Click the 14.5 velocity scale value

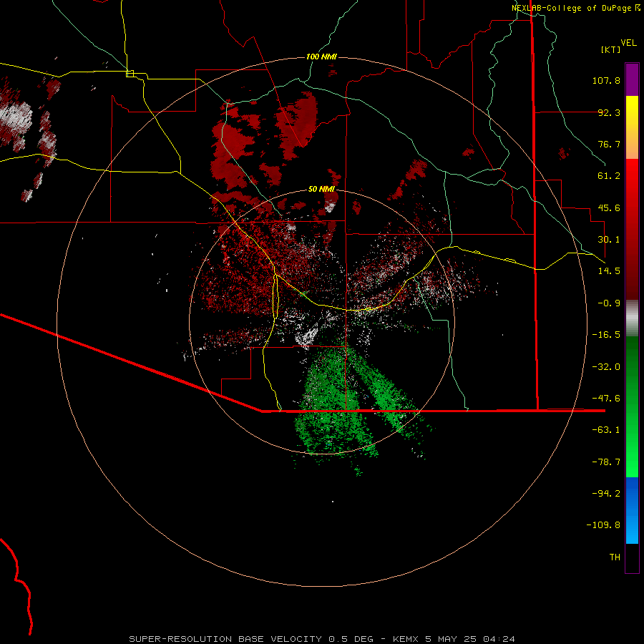609,271
